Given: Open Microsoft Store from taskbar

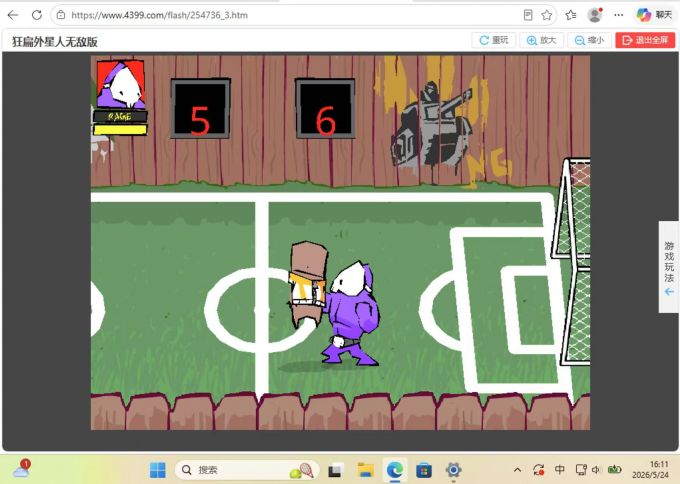Looking at the screenshot, I should point(424,470).
